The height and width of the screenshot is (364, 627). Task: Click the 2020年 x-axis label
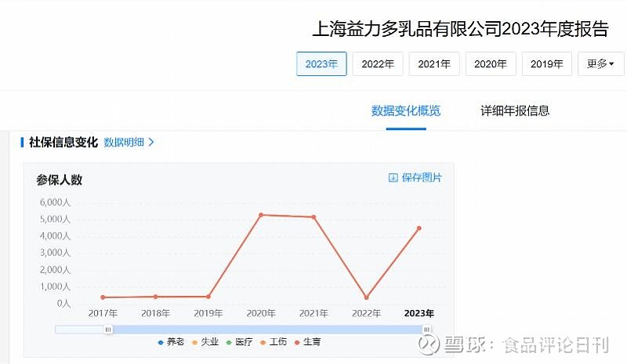tap(261, 313)
